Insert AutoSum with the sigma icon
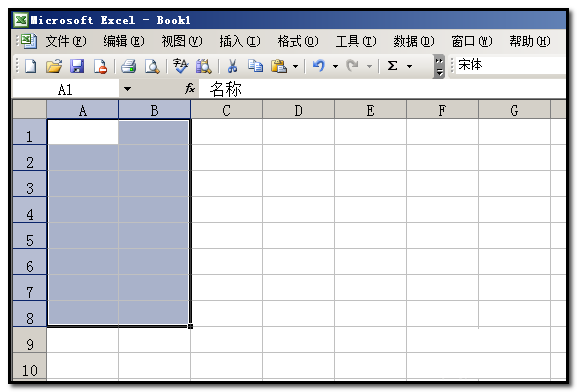The image size is (577, 392). [392, 66]
